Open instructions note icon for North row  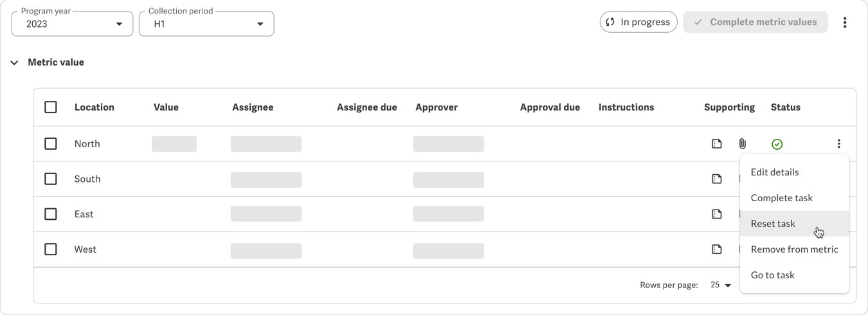coord(717,144)
